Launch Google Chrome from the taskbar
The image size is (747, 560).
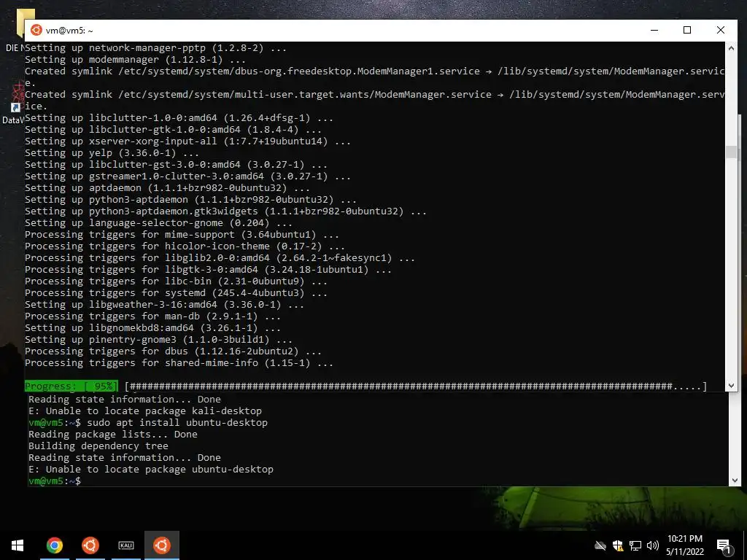point(54,545)
